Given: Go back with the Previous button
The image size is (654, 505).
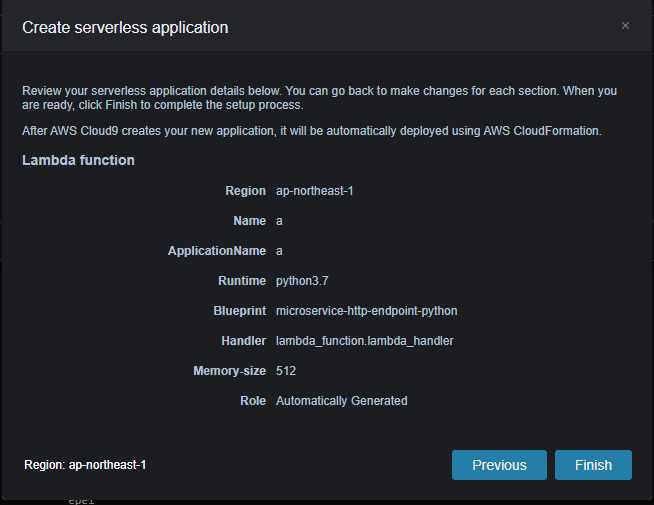Looking at the screenshot, I should (499, 465).
